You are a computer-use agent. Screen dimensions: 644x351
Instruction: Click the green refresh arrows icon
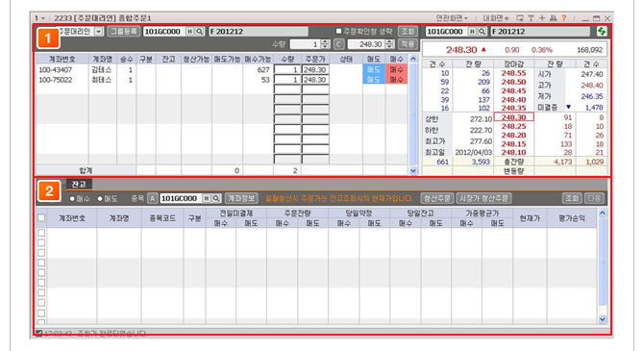(x=602, y=31)
